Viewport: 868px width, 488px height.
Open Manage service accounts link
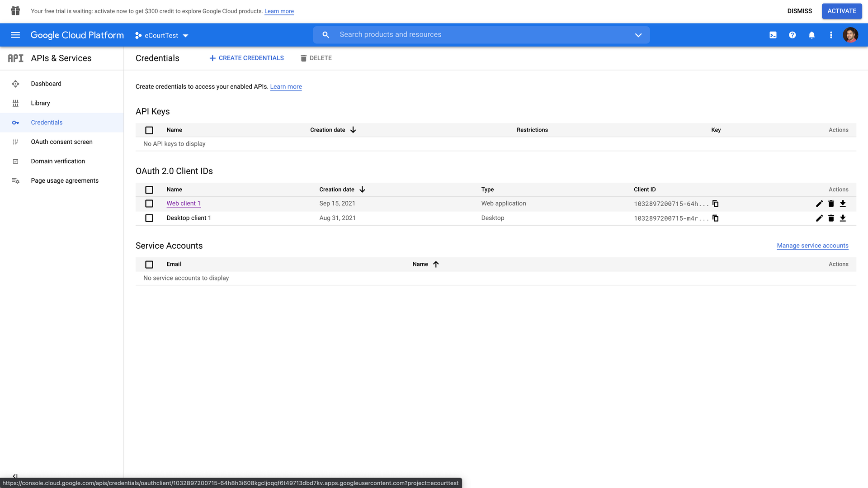[812, 246]
